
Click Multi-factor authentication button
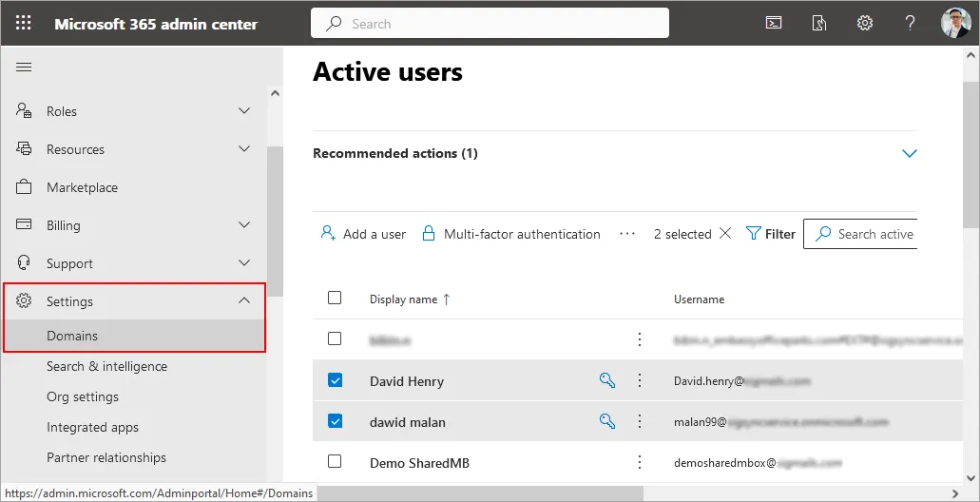511,234
